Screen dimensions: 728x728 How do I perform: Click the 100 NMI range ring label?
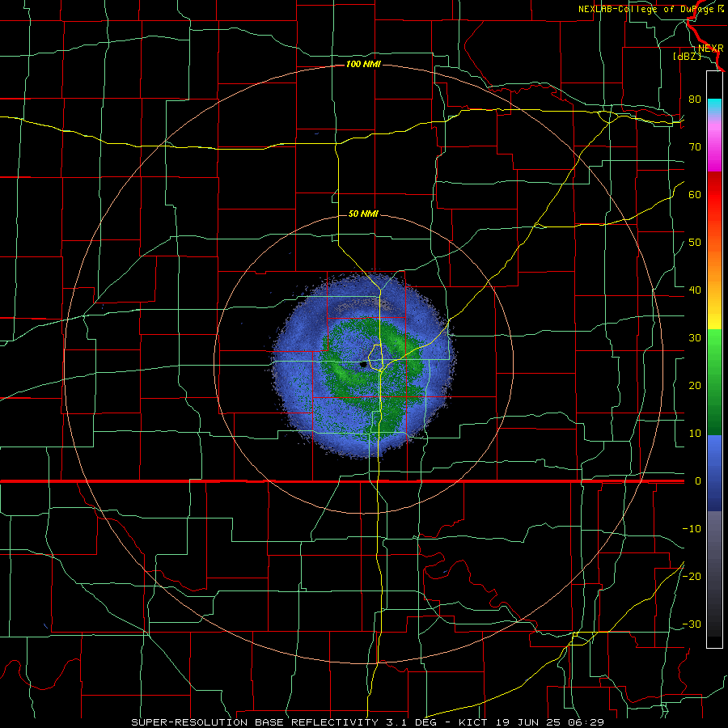click(x=363, y=64)
